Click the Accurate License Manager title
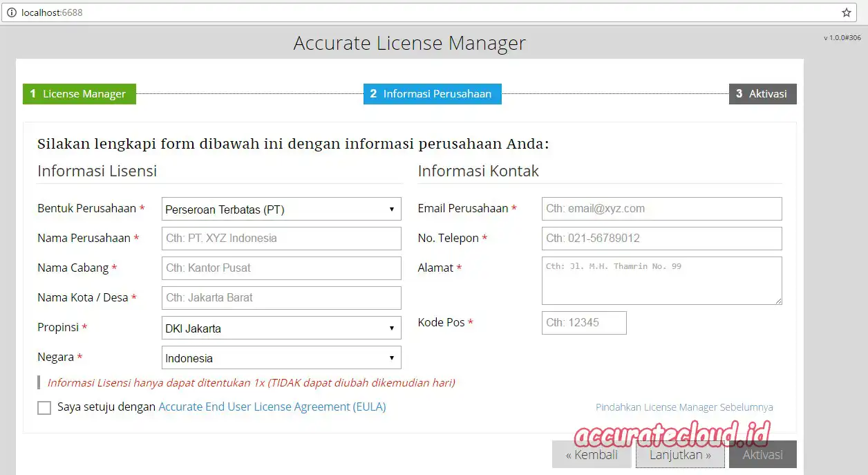Screen dimensions: 868x475 [409, 43]
